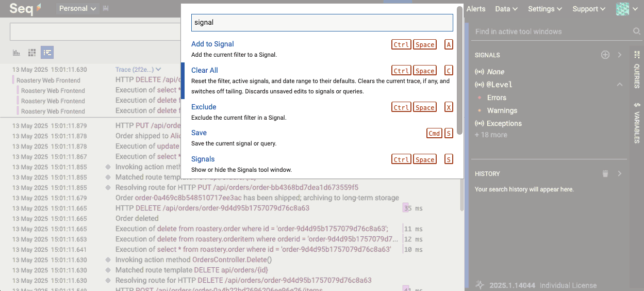Click the sparkle icon beside version number
Viewport: 644px width, 291px height.
(480, 285)
